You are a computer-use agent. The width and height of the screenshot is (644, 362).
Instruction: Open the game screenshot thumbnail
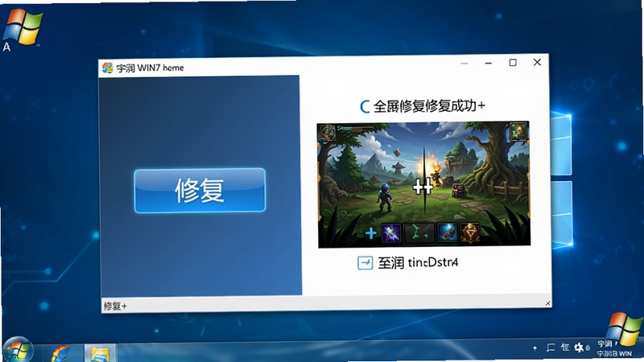click(424, 184)
